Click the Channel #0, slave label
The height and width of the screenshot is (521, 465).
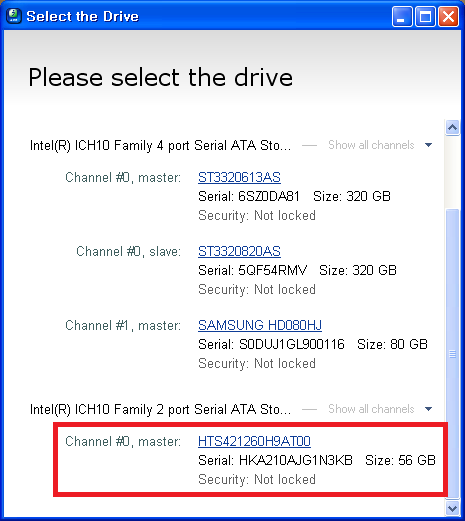click(128, 251)
